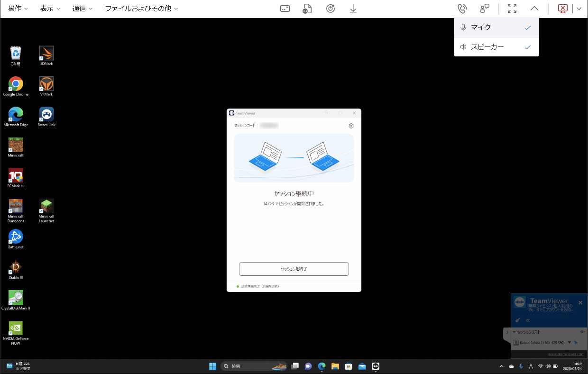Show hidden system tray icons
The height and width of the screenshot is (374, 588).
(x=502, y=366)
